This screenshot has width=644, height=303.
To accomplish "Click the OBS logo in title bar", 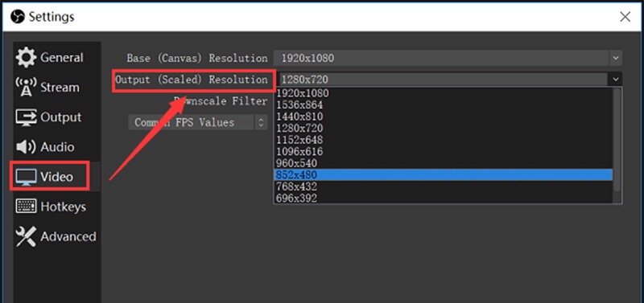I will coord(18,17).
